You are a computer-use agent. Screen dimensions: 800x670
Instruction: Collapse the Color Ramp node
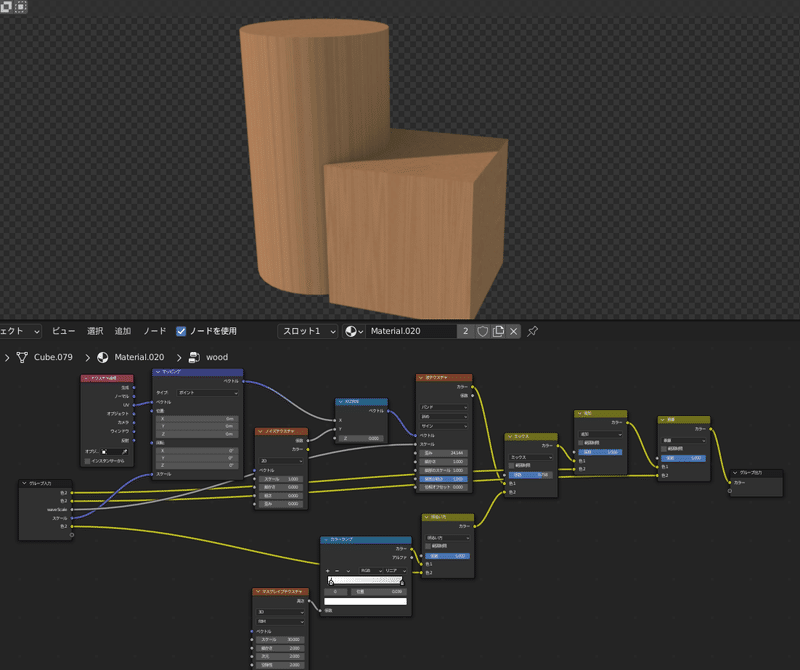[x=326, y=539]
